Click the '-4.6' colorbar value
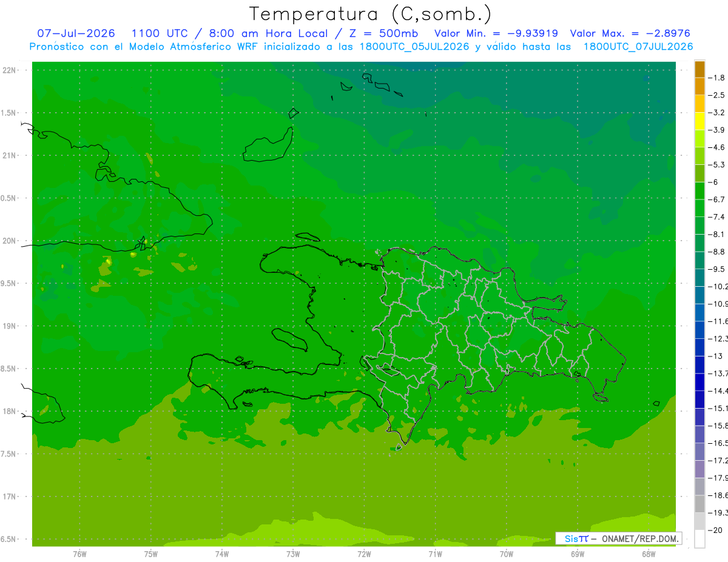 coord(717,147)
